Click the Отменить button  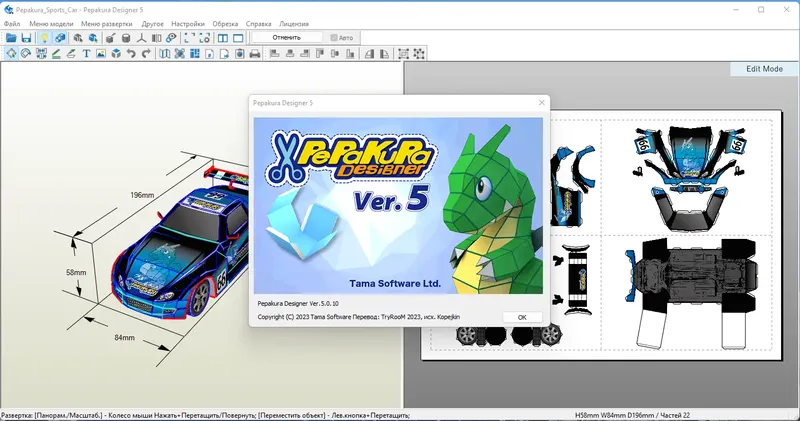point(287,38)
